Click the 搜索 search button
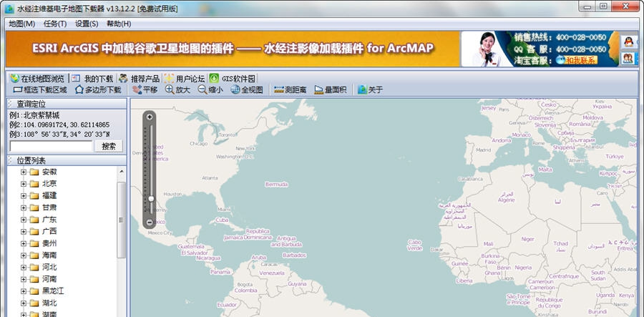Viewport: 644px width, 317px height. pos(109,146)
